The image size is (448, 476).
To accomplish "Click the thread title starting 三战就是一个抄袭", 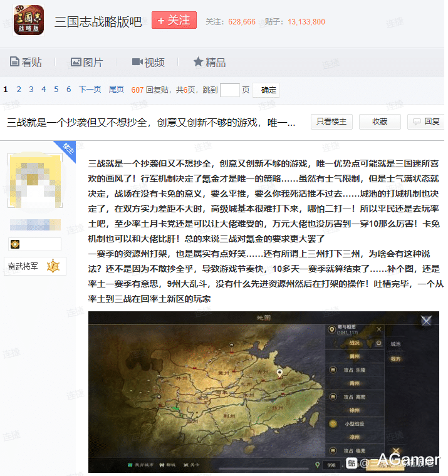I will [x=151, y=122].
